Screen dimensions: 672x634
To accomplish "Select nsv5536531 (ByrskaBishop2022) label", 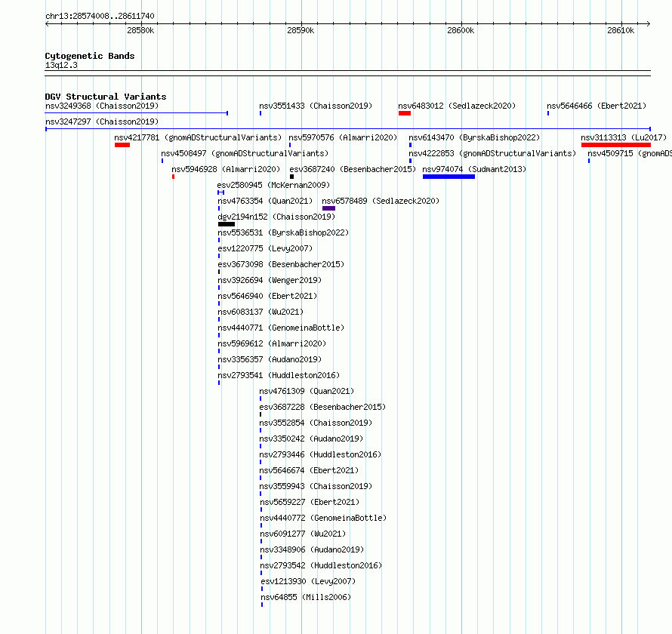I will 283,232.
